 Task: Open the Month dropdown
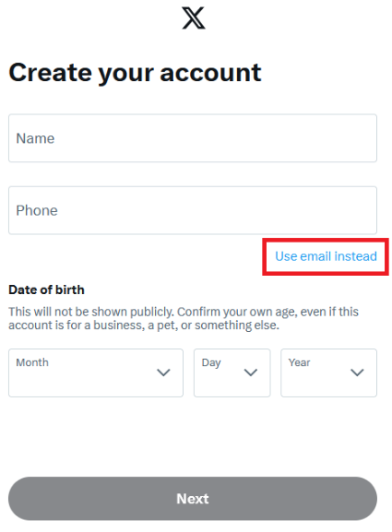(x=96, y=372)
